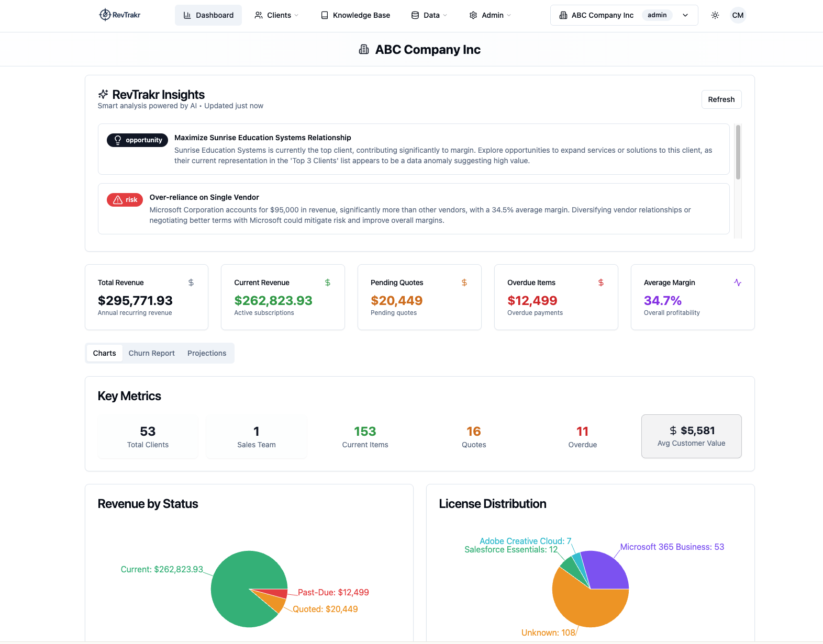Click the building icon beside ABC Company Inc heading
Image resolution: width=823 pixels, height=644 pixels.
click(364, 50)
